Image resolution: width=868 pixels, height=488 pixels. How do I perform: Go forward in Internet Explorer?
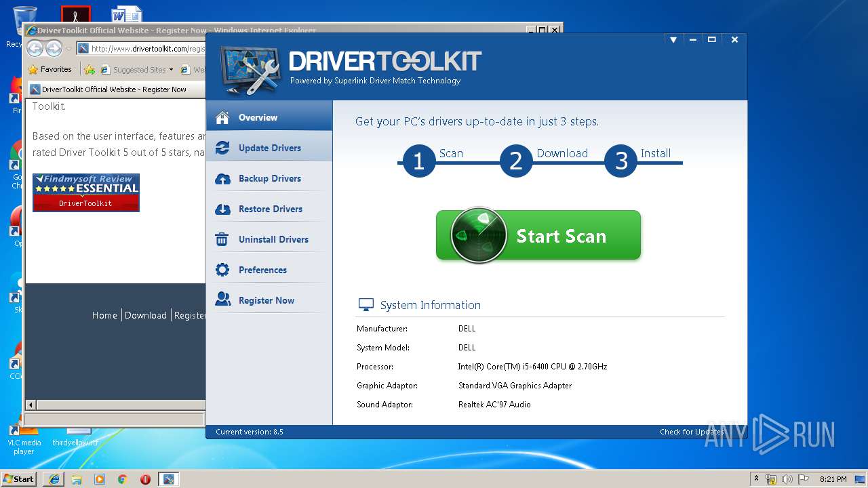[54, 48]
